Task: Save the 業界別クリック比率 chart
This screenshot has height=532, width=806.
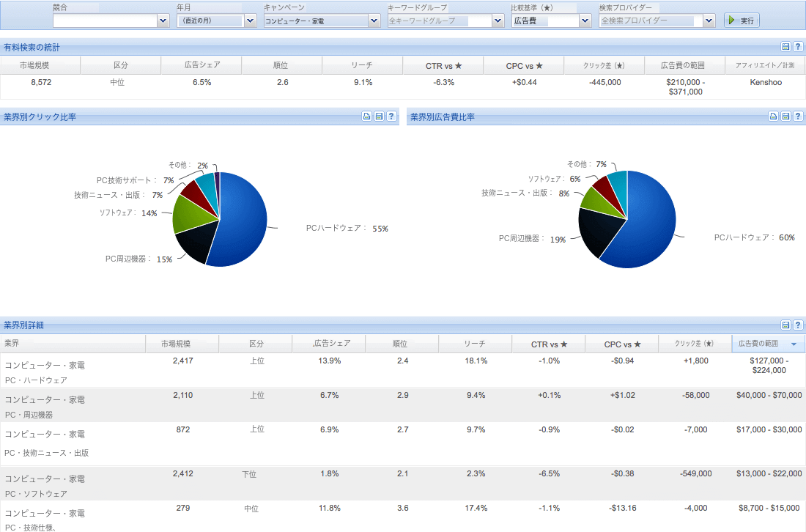Action: point(379,117)
